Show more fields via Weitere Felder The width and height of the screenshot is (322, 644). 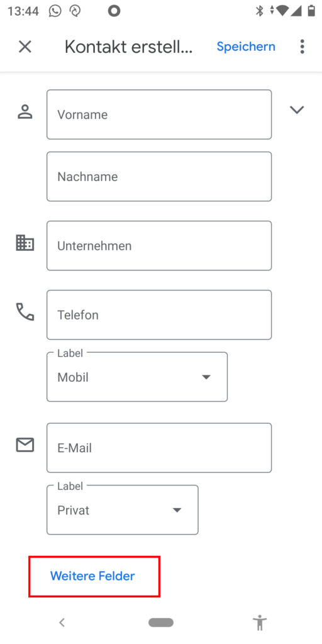click(92, 576)
